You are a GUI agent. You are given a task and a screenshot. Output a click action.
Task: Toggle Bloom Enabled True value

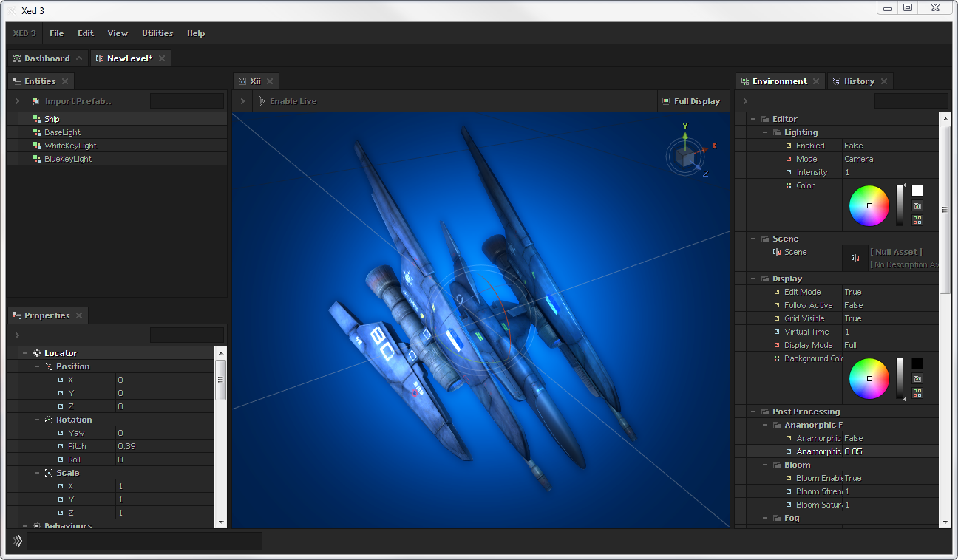pyautogui.click(x=853, y=478)
